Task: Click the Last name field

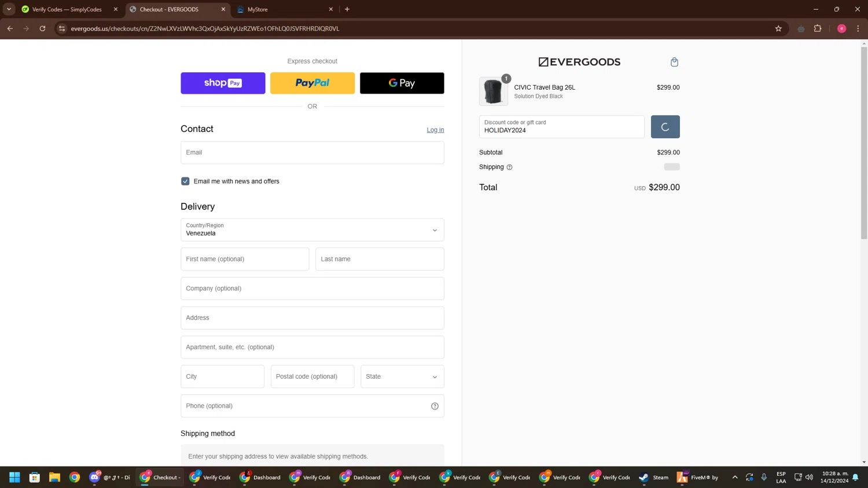Action: [x=380, y=259]
